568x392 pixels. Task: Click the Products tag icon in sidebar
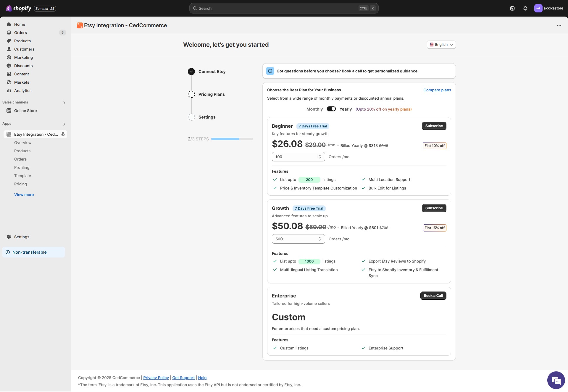coord(9,41)
